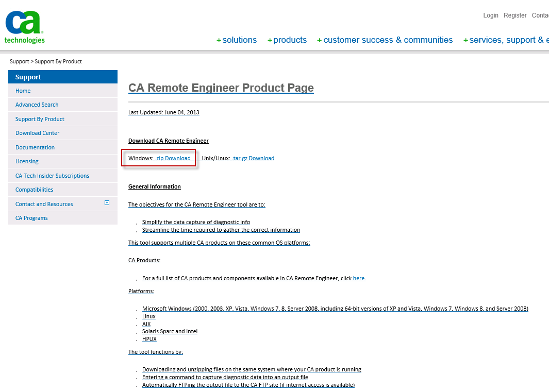
Task: Click the 'HPUX' platform bullet
Action: click(149, 339)
